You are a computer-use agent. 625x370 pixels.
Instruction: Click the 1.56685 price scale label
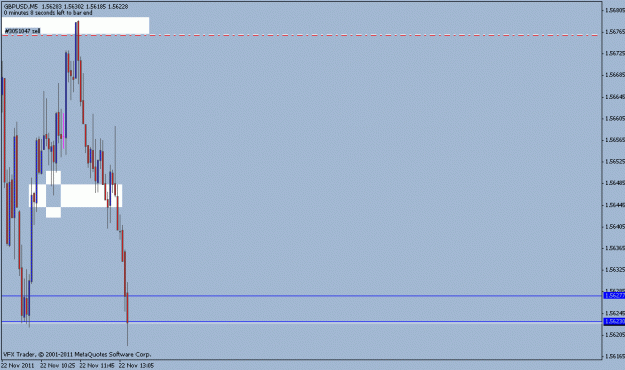click(x=615, y=75)
